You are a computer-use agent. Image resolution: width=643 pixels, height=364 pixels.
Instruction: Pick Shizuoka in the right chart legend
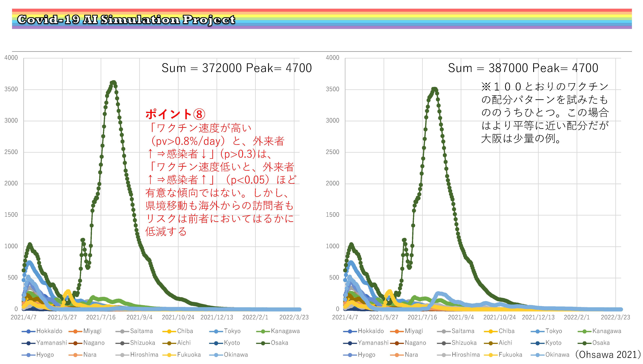point(457,343)
